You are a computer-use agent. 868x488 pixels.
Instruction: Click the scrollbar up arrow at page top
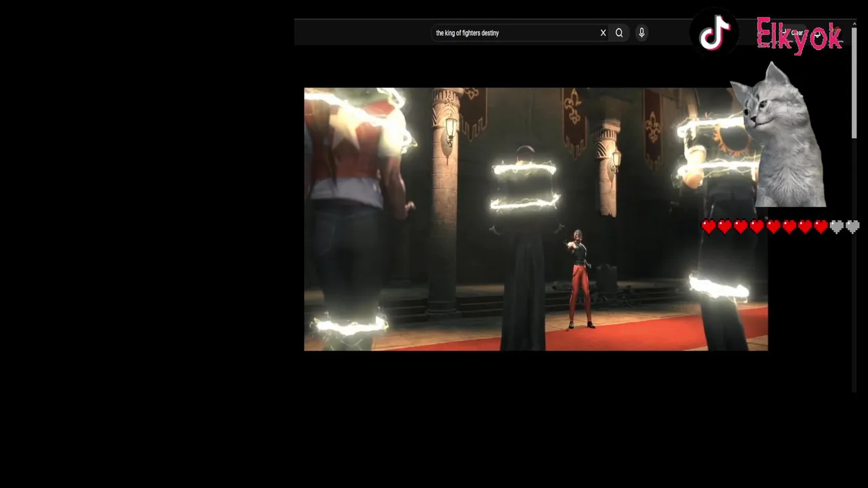point(854,24)
